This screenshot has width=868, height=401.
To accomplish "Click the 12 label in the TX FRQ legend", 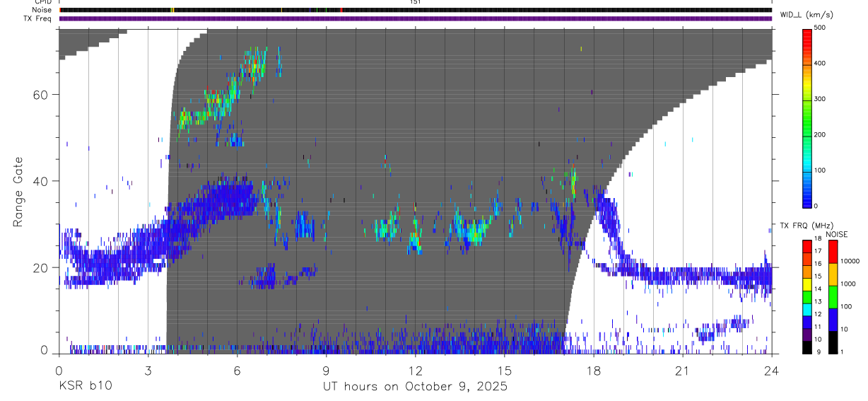I will [817, 314].
